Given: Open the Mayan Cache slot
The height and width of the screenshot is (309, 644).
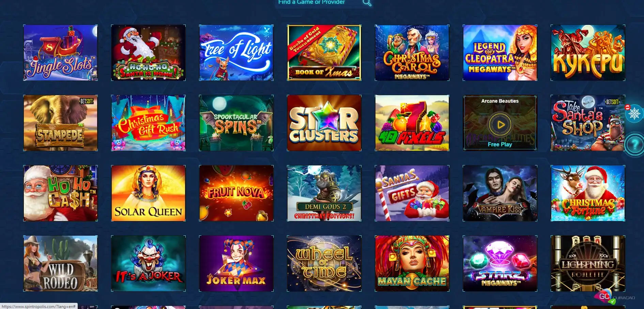Looking at the screenshot, I should coord(412,263).
